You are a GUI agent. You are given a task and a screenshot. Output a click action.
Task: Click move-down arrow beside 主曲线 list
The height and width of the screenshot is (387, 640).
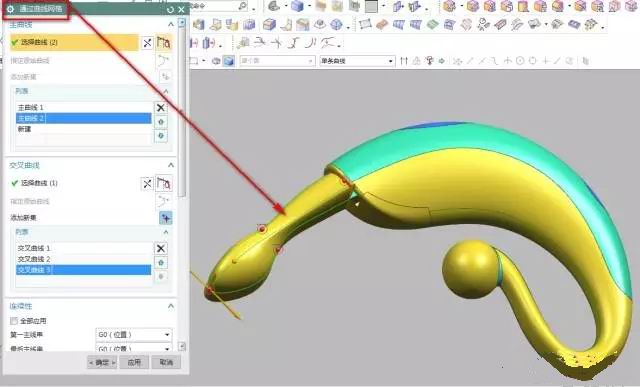(161, 136)
